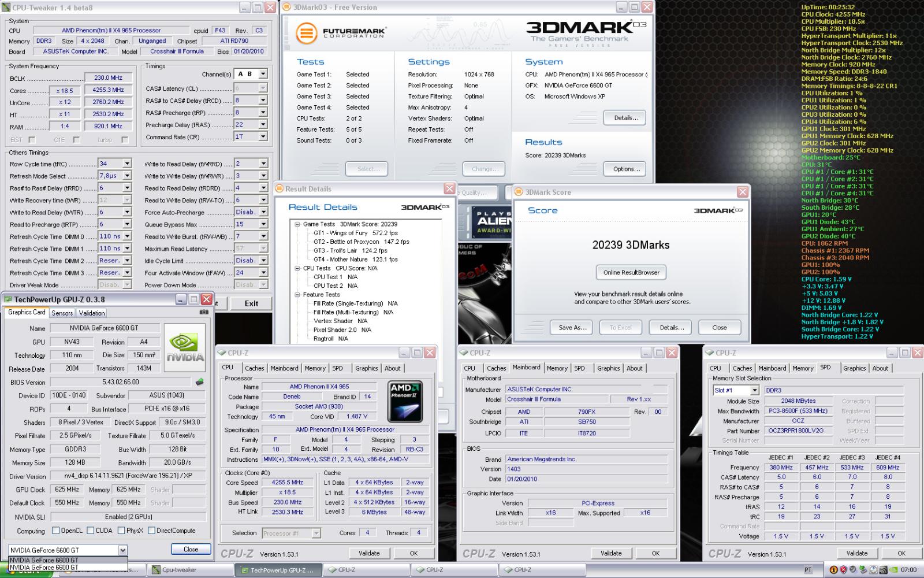Click BCLK 230.0 MHz field
Image resolution: width=924 pixels, height=578 pixels.
108,77
